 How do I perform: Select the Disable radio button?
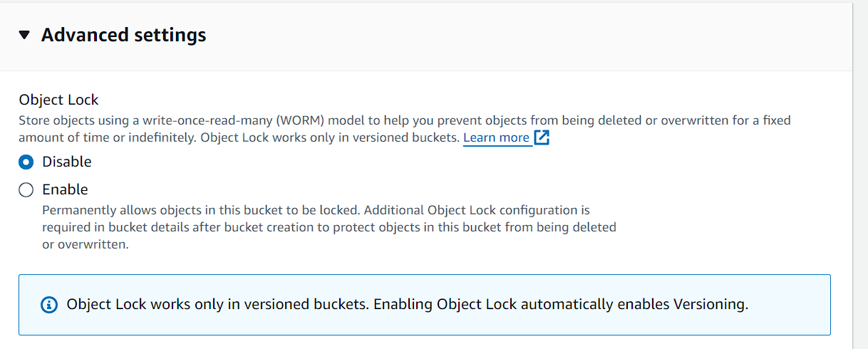tap(26, 162)
